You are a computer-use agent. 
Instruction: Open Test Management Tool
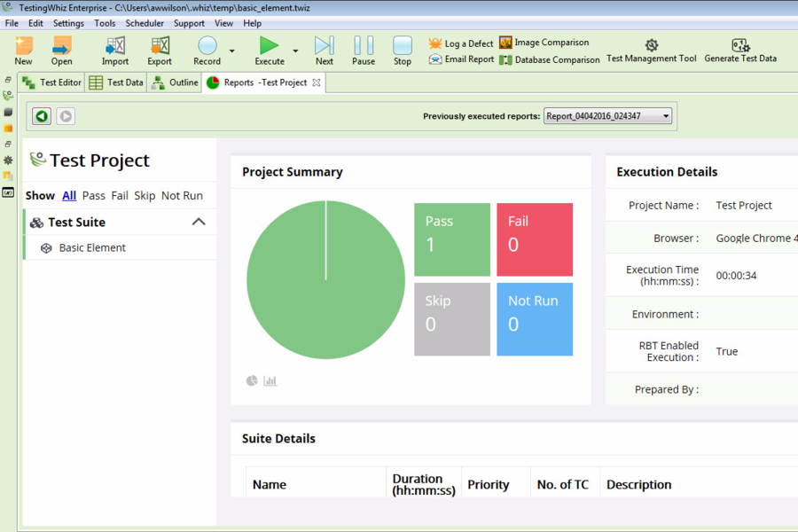tap(652, 51)
